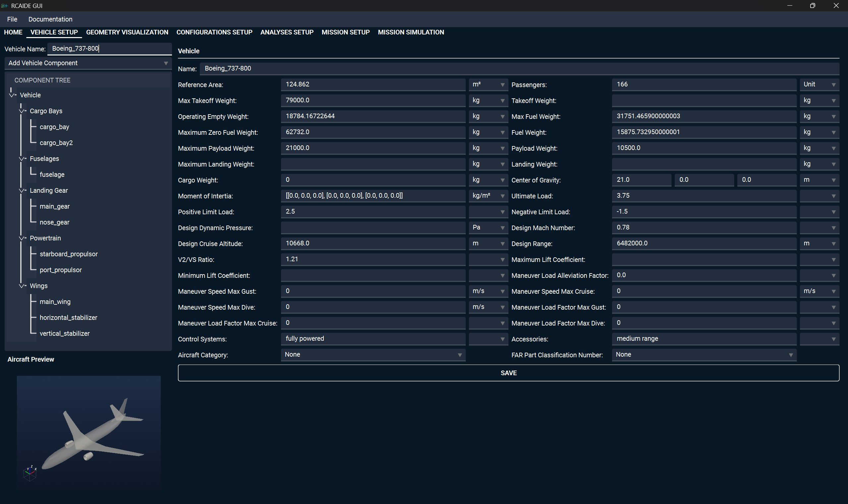Click the Vehicle Name input field

pos(109,49)
